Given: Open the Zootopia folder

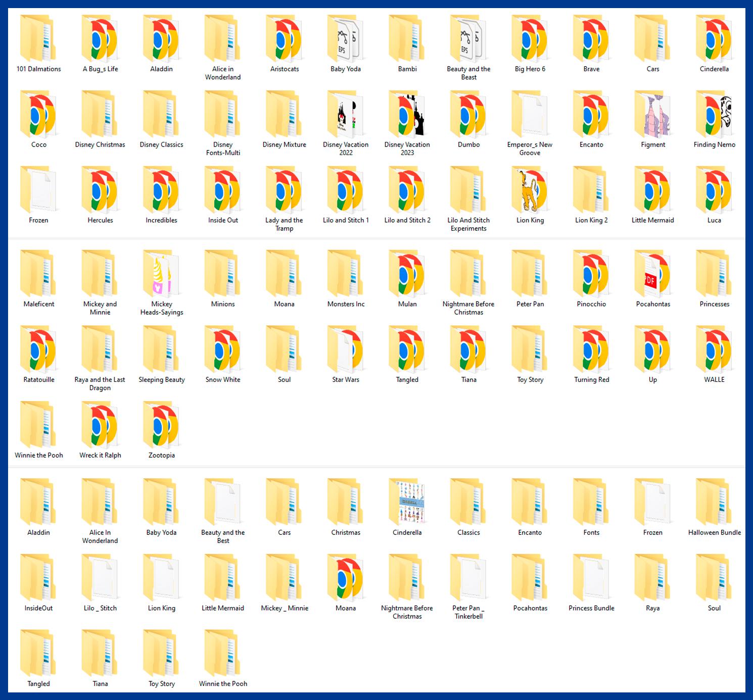Looking at the screenshot, I should (x=162, y=427).
